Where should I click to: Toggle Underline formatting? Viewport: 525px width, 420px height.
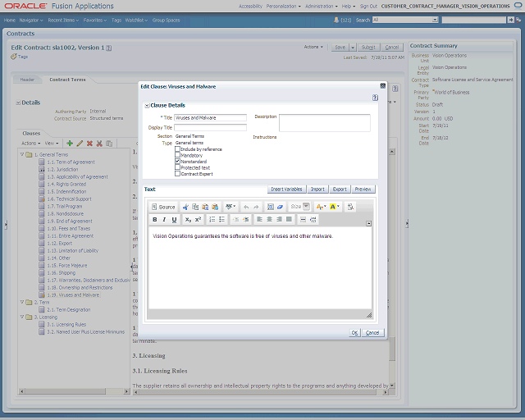tap(174, 220)
